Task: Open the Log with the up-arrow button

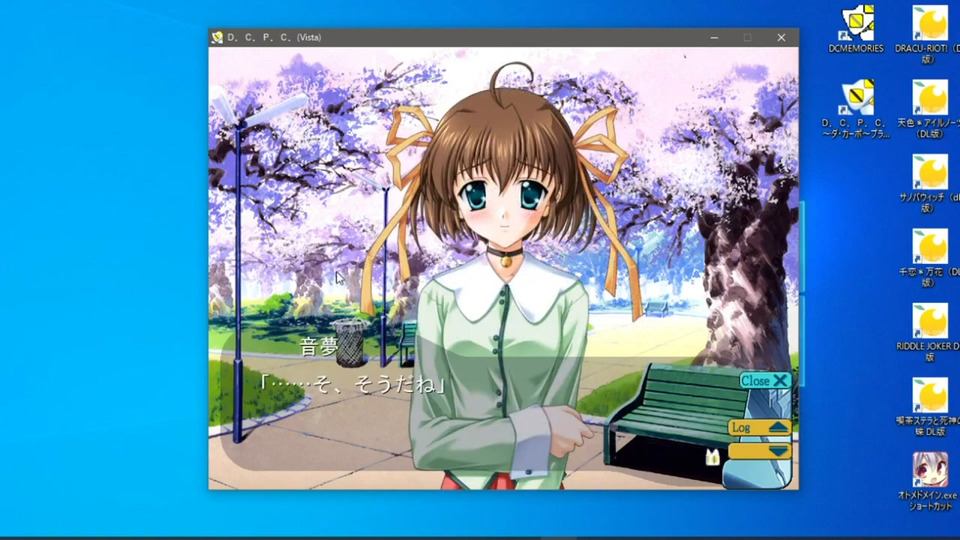Action: coord(760,427)
